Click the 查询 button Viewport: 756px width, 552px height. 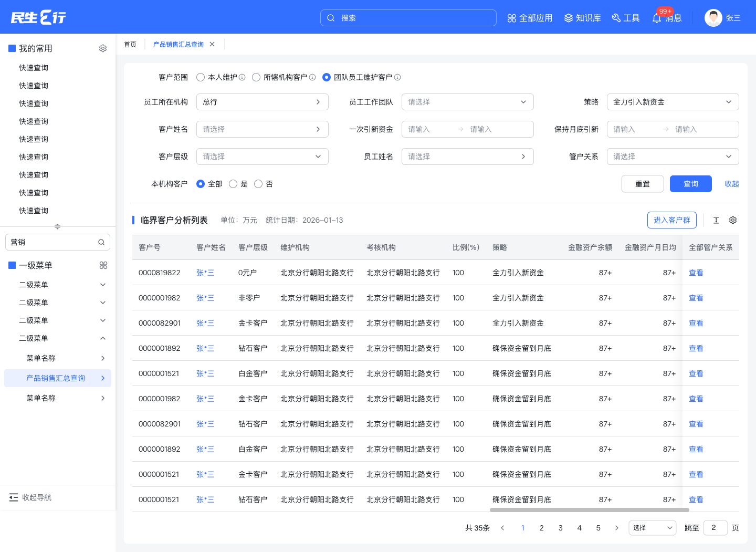click(x=691, y=184)
